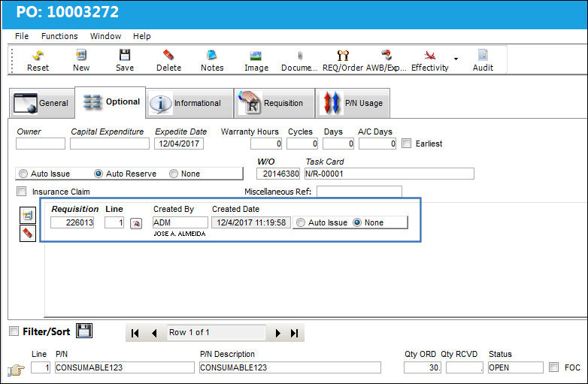
Task: Click the Task Card field N/R-00001
Action: pyautogui.click(x=389, y=174)
